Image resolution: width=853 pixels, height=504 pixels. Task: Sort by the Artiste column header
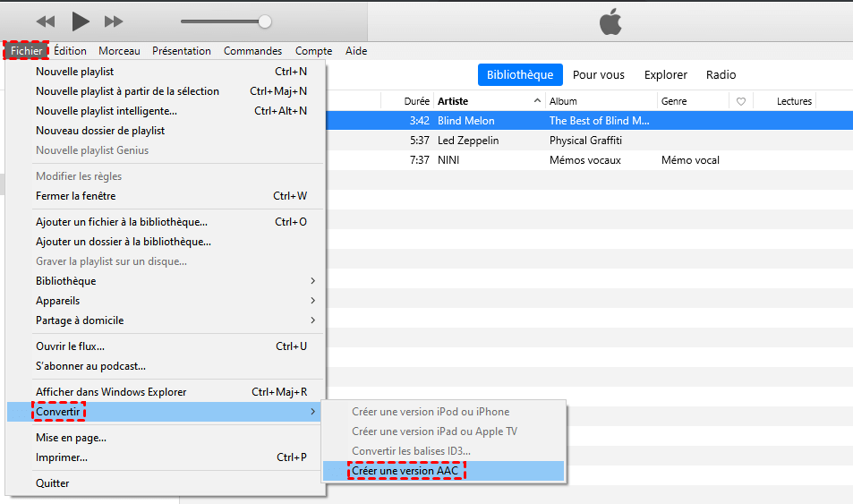(x=453, y=101)
